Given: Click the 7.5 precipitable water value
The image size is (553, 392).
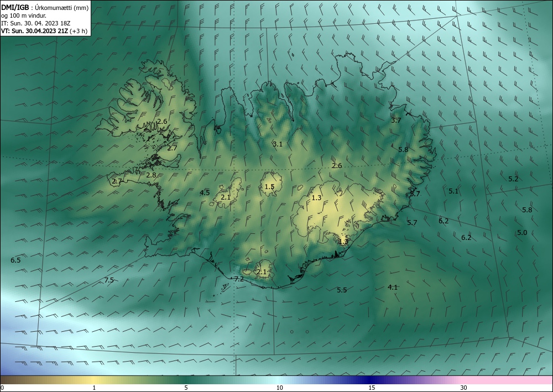Looking at the screenshot, I should click(109, 280).
